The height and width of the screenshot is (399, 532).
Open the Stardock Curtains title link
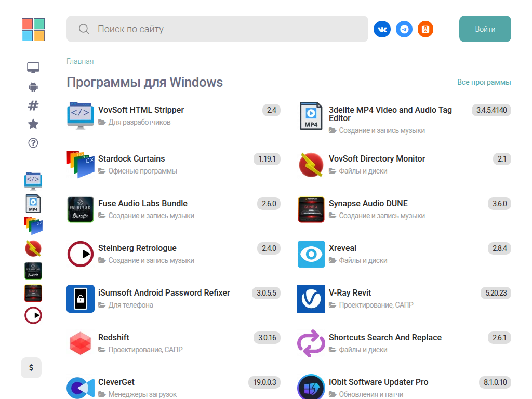pyautogui.click(x=131, y=159)
